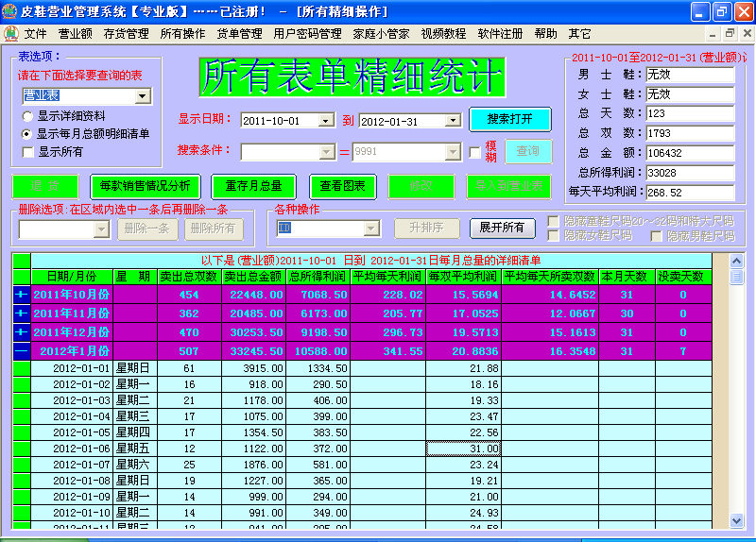Collapse the 2012年1月份 row minus icon

22,350
